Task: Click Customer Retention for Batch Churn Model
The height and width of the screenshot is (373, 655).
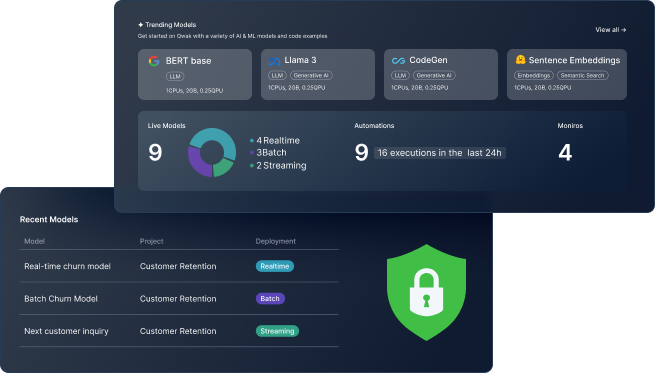Action: tap(178, 299)
